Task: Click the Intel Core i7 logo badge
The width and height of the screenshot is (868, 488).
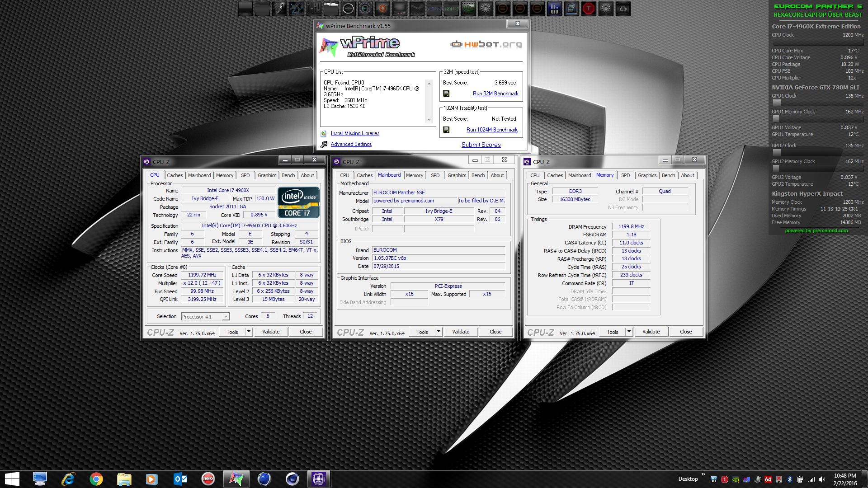Action: [x=298, y=202]
